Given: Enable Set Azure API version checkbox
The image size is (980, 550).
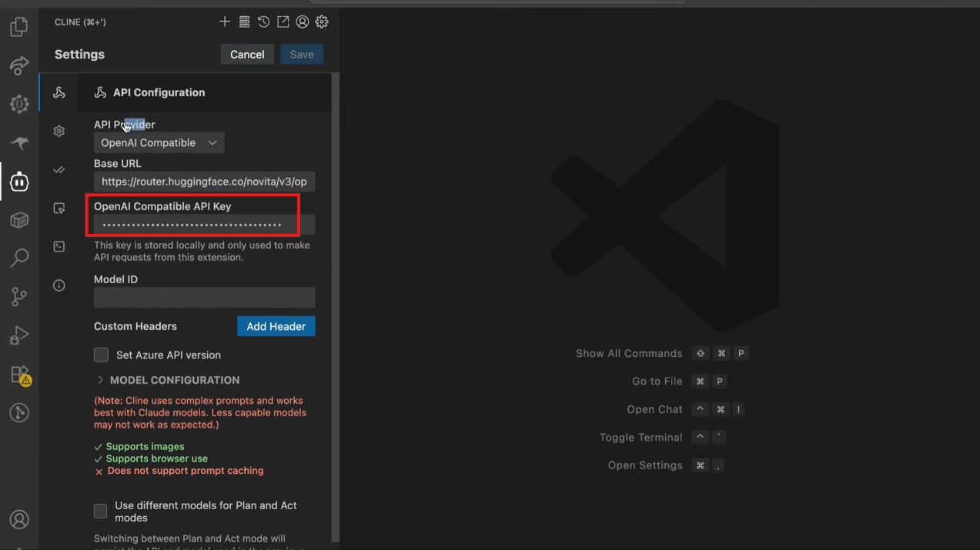Looking at the screenshot, I should pyautogui.click(x=101, y=355).
